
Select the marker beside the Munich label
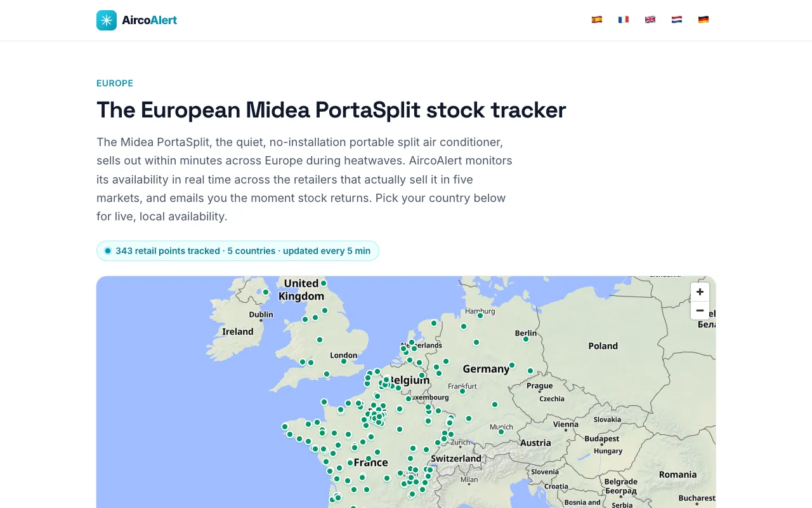501,432
